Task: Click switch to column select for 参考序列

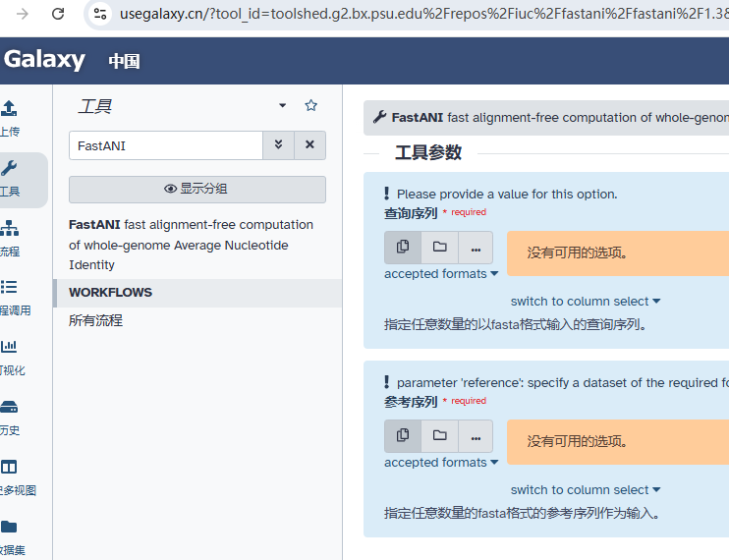Action: click(586, 490)
